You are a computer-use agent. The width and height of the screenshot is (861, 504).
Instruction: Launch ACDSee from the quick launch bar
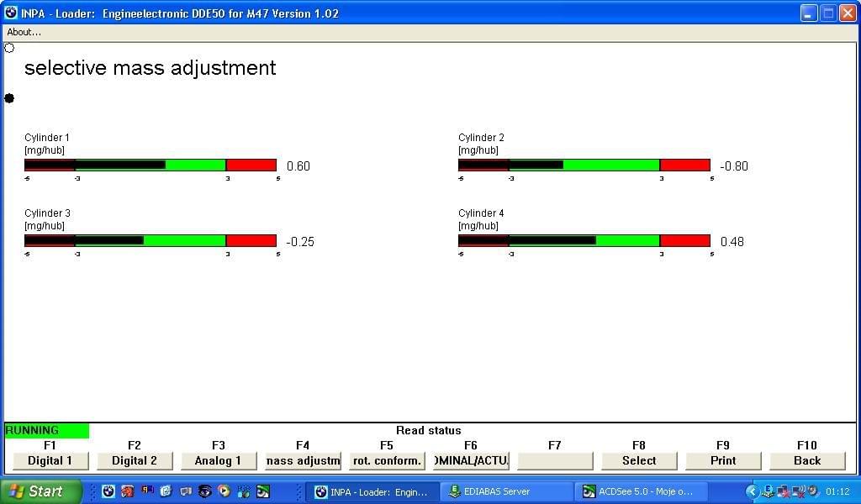(x=263, y=491)
